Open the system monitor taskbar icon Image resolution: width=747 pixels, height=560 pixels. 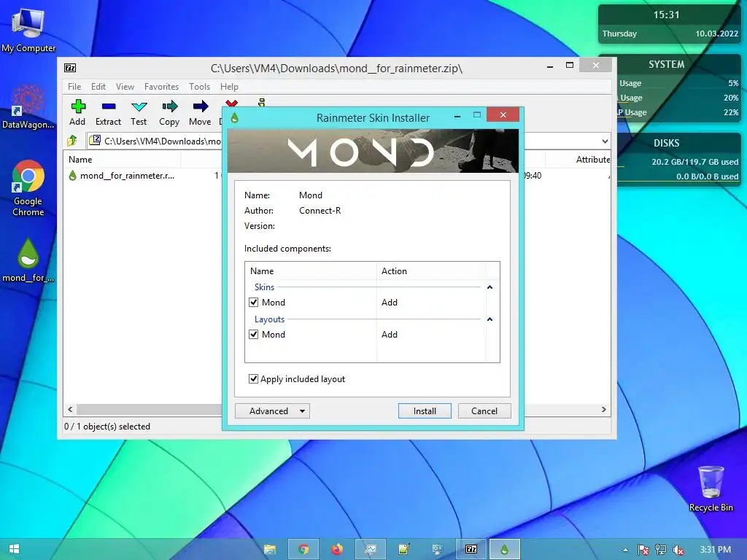370,550
